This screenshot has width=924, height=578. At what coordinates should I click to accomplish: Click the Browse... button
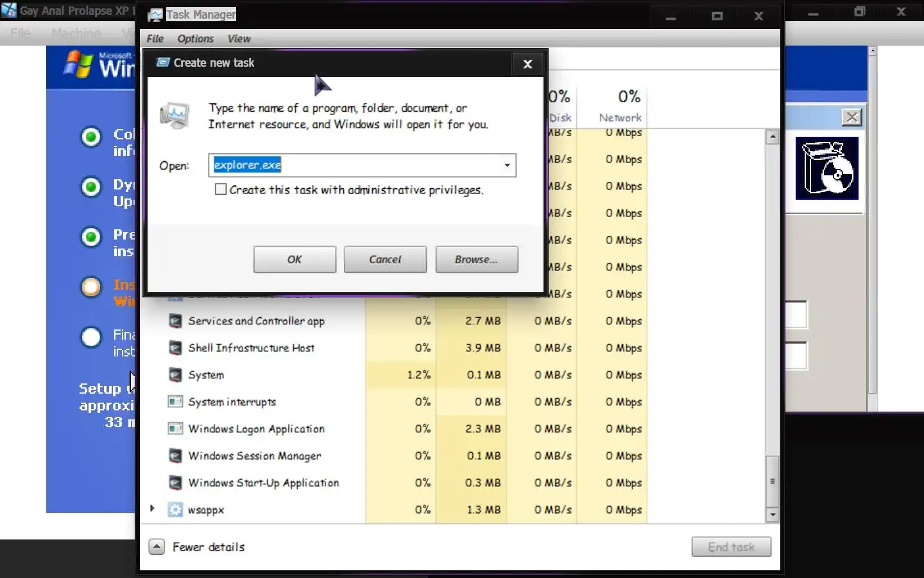pos(477,259)
